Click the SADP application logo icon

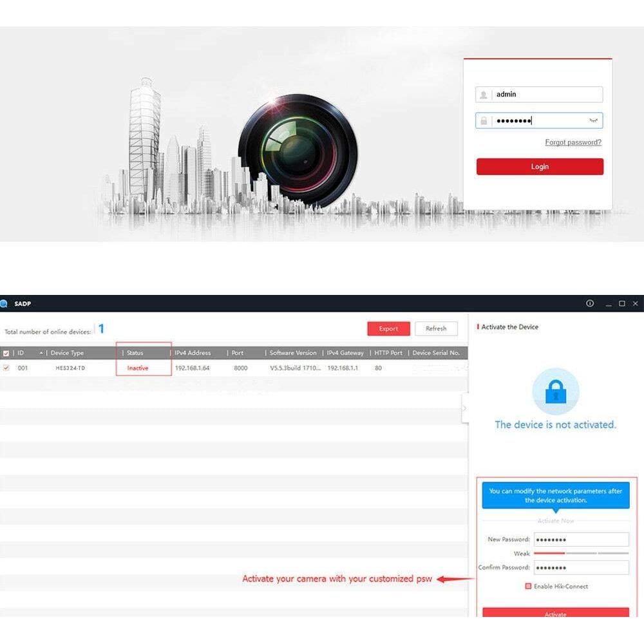(5, 303)
